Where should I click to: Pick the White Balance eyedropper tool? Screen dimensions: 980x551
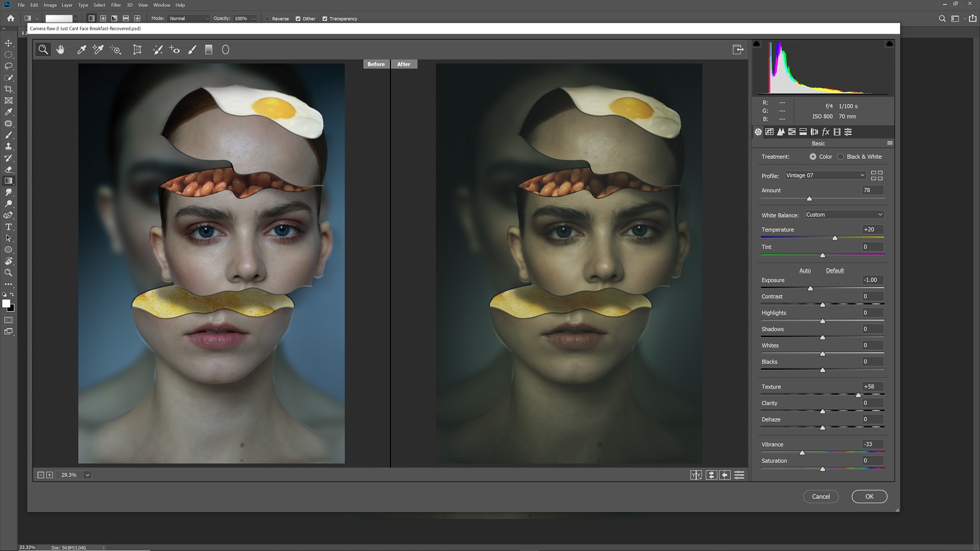coord(81,50)
